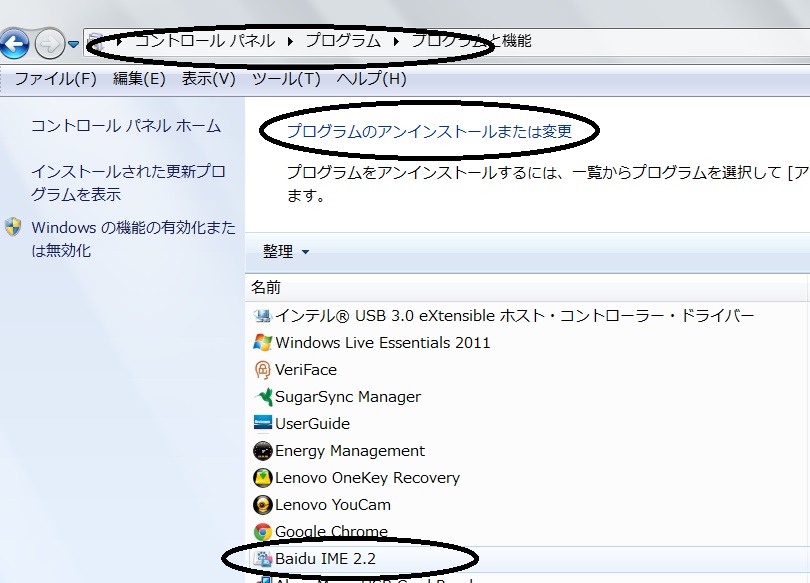Select インテル® USB 3.0 eXtensible ホスト entry
810x583 pixels.
click(515, 316)
